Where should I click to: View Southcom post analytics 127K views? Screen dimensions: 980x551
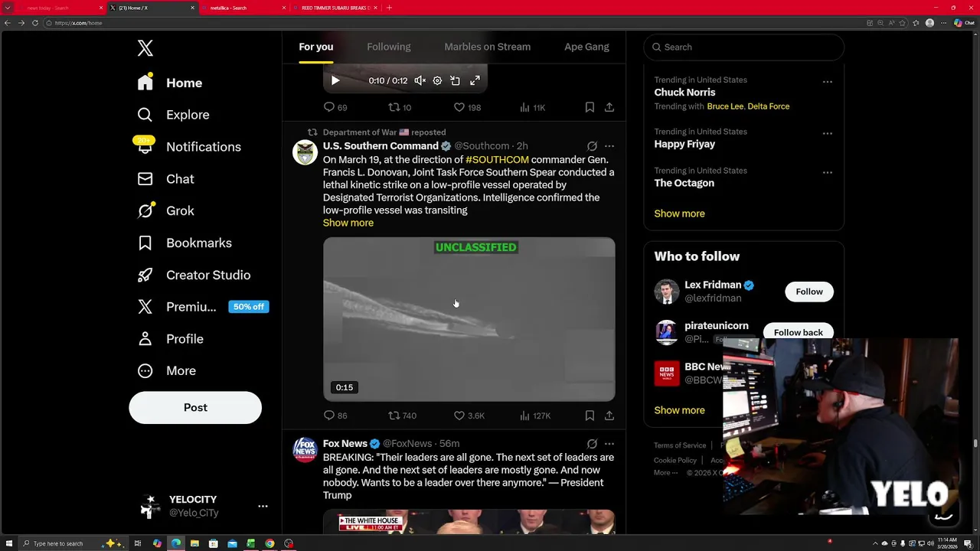point(535,416)
